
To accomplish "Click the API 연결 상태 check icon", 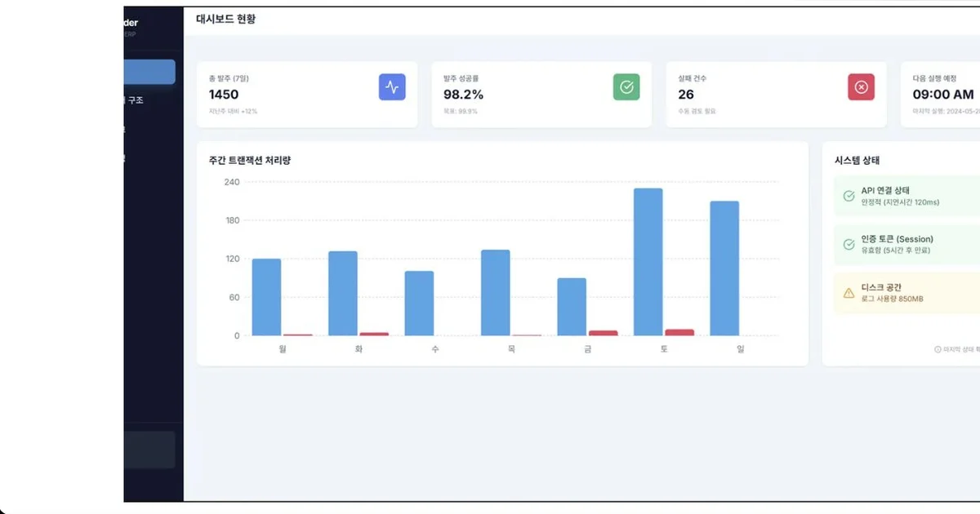I will click(x=849, y=196).
